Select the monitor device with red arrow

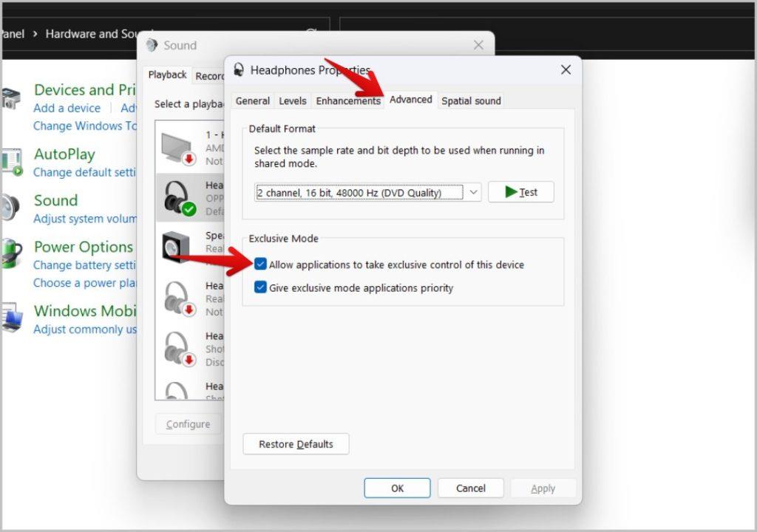[x=177, y=149]
